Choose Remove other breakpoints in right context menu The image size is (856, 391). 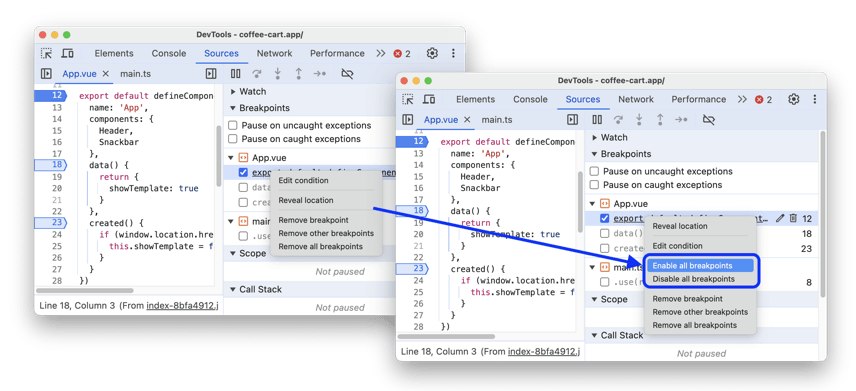pos(700,312)
